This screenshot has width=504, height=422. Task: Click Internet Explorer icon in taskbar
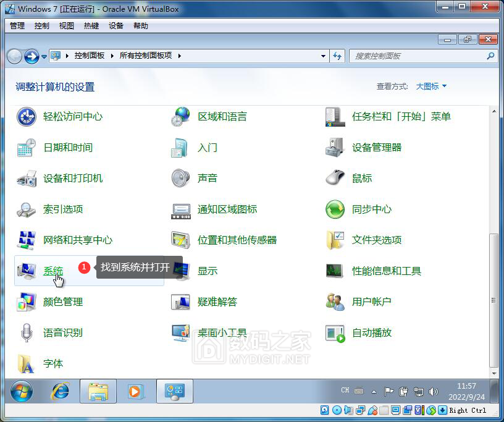[x=60, y=391]
